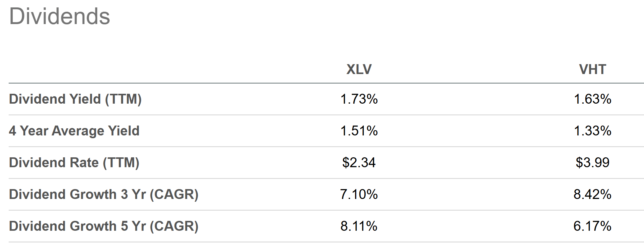Select Dividend Growth 3 Yr (CAGR) label
The height and width of the screenshot is (244, 644).
coord(104,194)
